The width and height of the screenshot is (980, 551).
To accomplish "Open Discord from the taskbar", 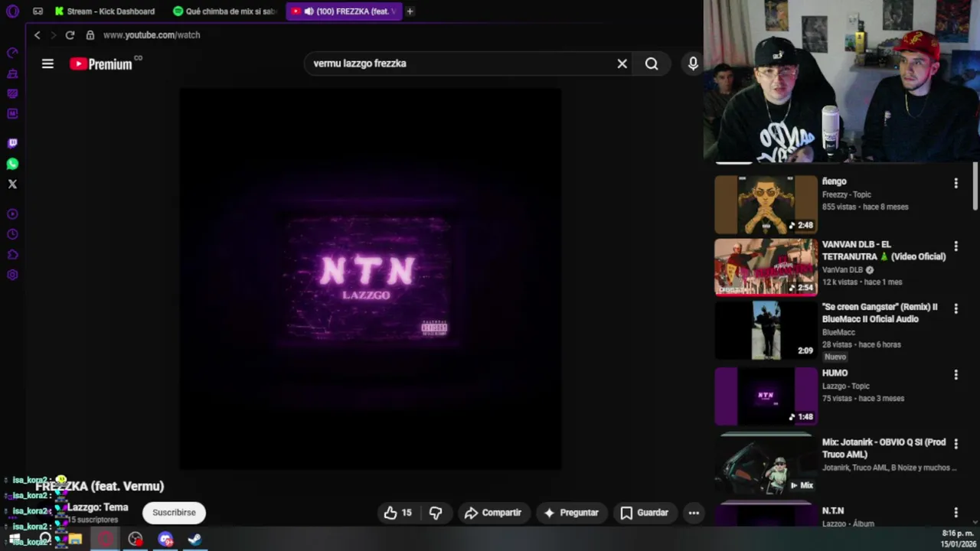I will [x=165, y=540].
